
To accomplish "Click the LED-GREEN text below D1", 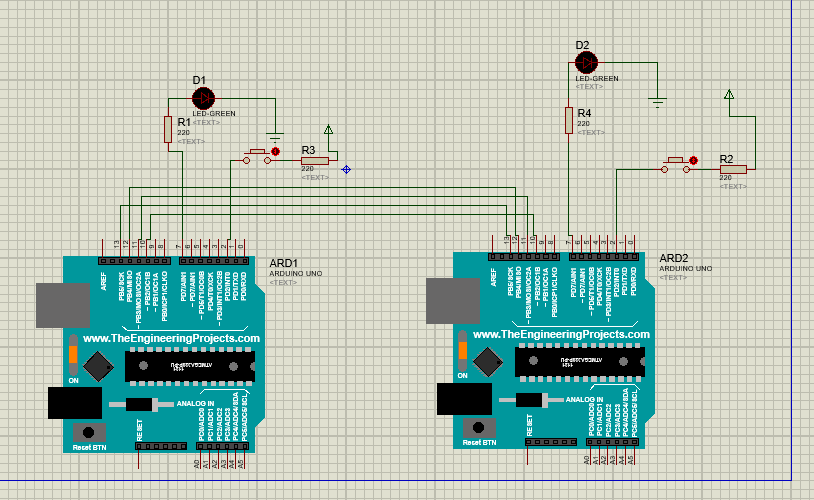I will (x=214, y=114).
